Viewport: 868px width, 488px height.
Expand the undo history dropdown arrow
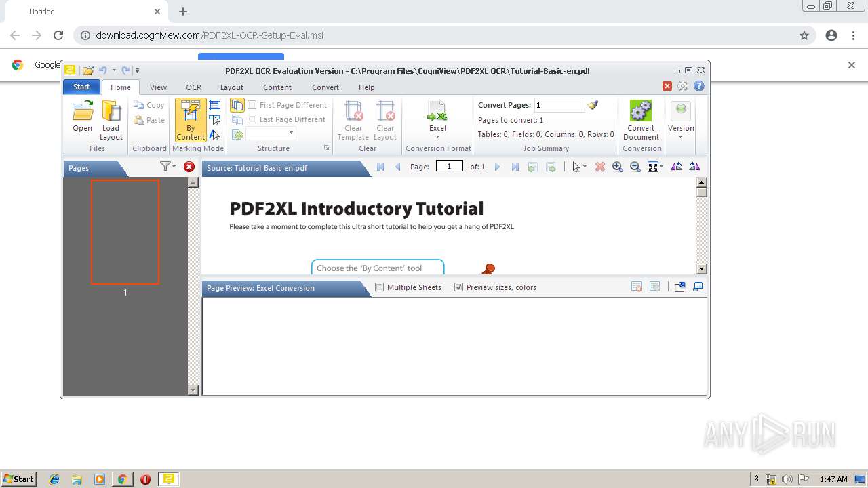click(114, 70)
